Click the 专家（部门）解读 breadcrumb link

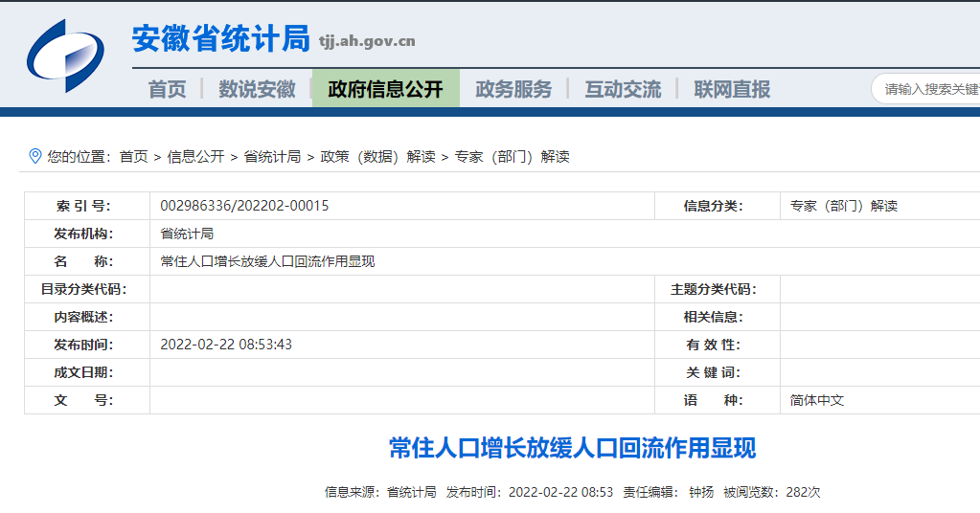[512, 156]
